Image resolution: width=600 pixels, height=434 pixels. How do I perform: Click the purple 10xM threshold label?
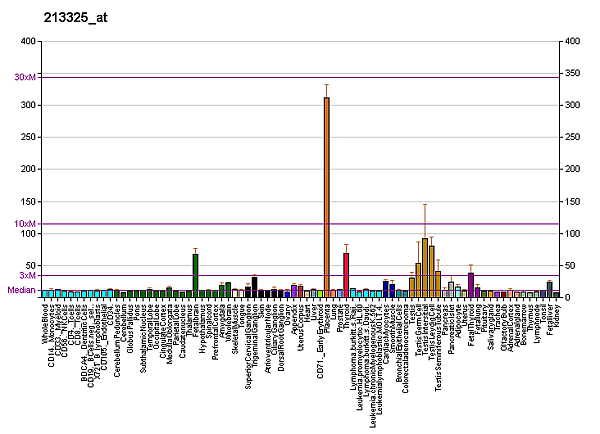tap(24, 223)
